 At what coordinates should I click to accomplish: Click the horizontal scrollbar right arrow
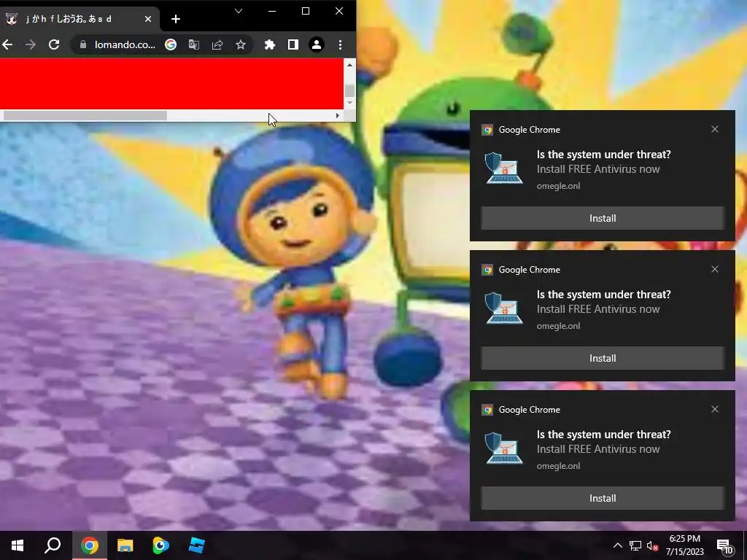[x=338, y=116]
